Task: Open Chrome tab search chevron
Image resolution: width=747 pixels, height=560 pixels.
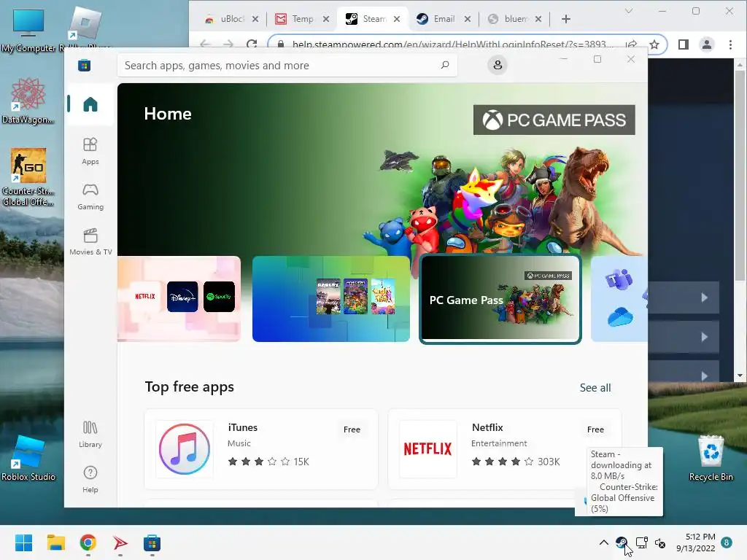Action: (x=628, y=11)
